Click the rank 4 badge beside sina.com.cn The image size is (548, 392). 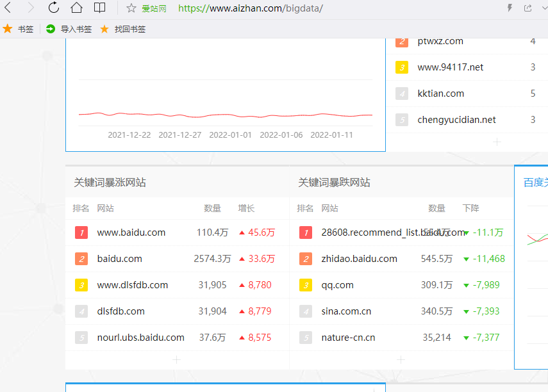[306, 311]
